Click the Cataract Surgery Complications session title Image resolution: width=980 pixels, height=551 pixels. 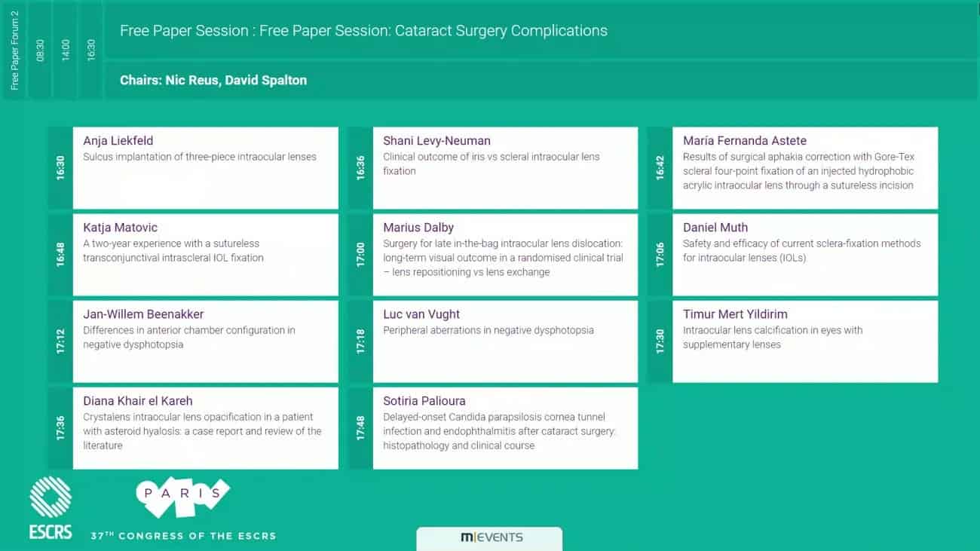(x=363, y=31)
